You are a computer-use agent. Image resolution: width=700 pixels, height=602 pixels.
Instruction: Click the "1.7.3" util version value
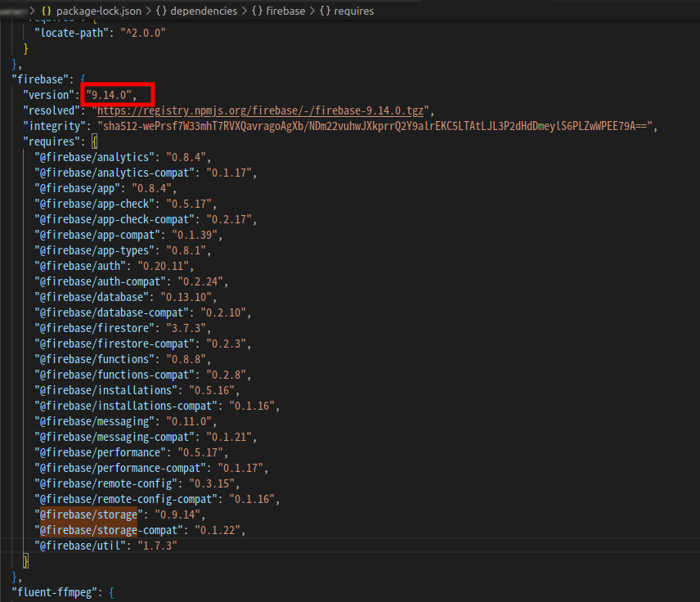click(157, 546)
